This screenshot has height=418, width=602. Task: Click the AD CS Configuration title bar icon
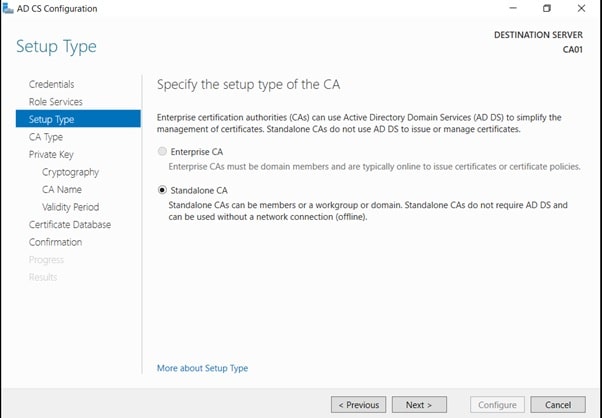click(x=9, y=9)
